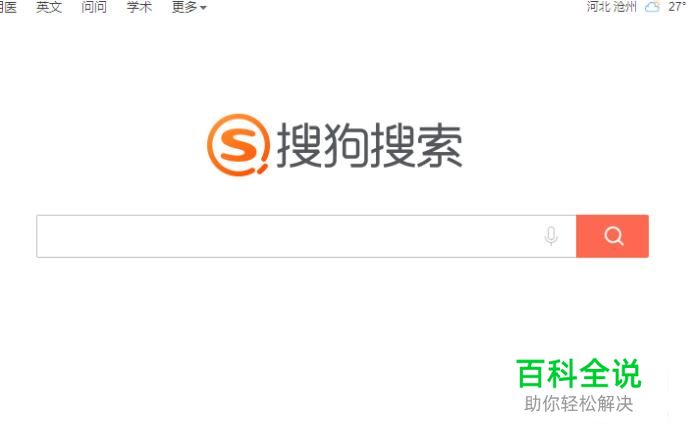This screenshot has height=448, width=692.
Task: Click the 助你轻松解决 caption text
Action: pos(579,404)
